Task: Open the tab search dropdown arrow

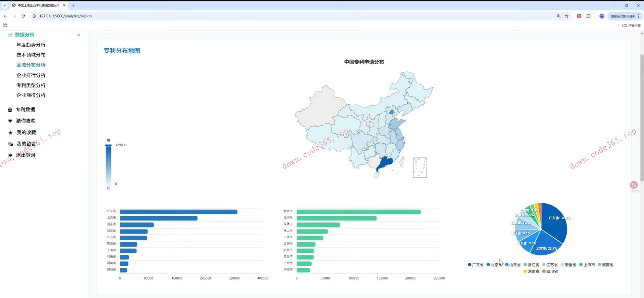Action: click(x=5, y=5)
